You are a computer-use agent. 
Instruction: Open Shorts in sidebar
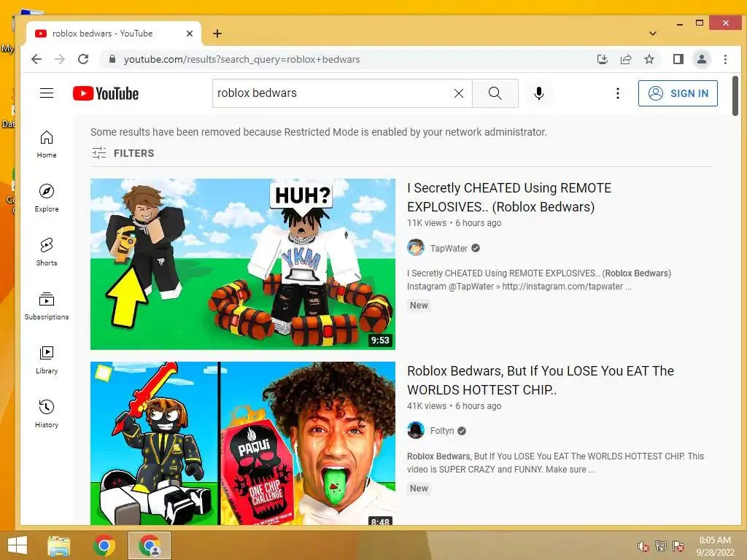(47, 252)
